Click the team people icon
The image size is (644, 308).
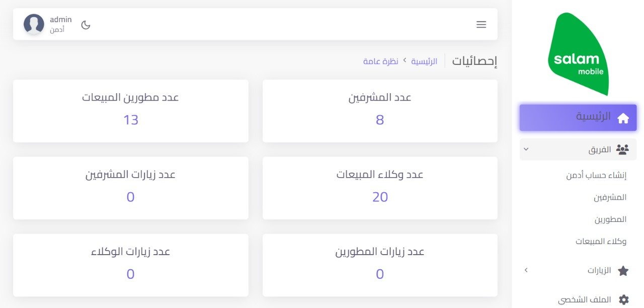623,149
